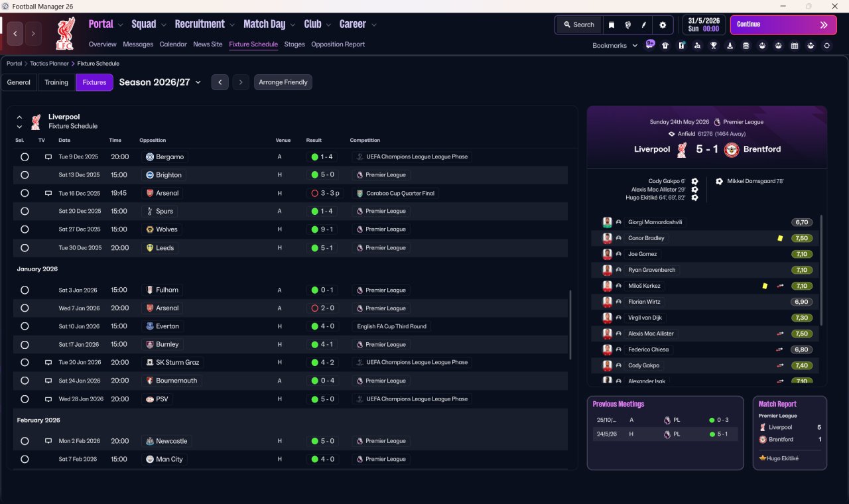Click Alexis Mac Allister's substitution arrow icon

click(780, 334)
